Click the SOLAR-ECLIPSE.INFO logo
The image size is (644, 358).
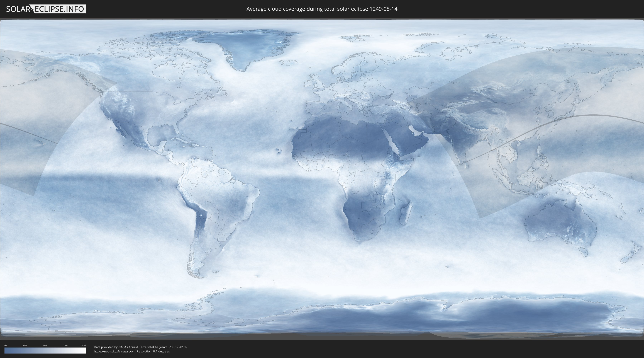click(46, 9)
